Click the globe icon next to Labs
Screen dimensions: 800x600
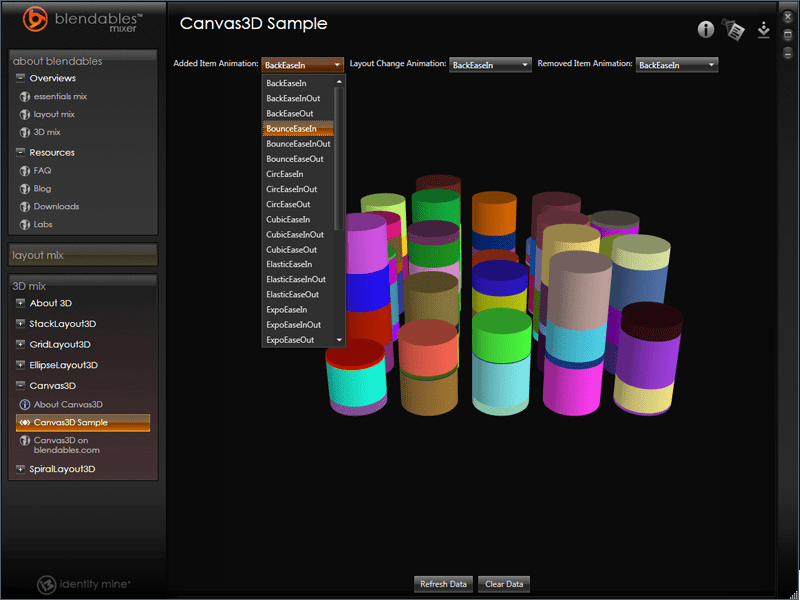(24, 225)
